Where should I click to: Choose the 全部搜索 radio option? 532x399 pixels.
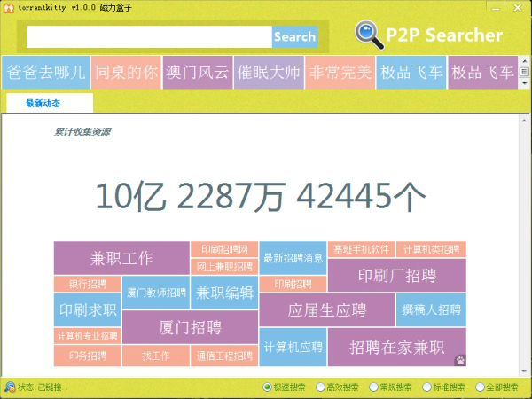coord(480,387)
